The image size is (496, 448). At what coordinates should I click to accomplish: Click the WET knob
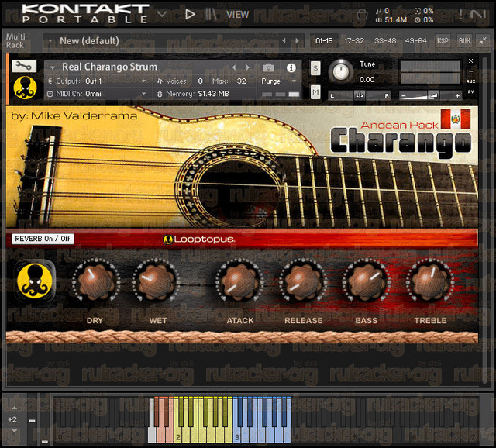tap(157, 281)
